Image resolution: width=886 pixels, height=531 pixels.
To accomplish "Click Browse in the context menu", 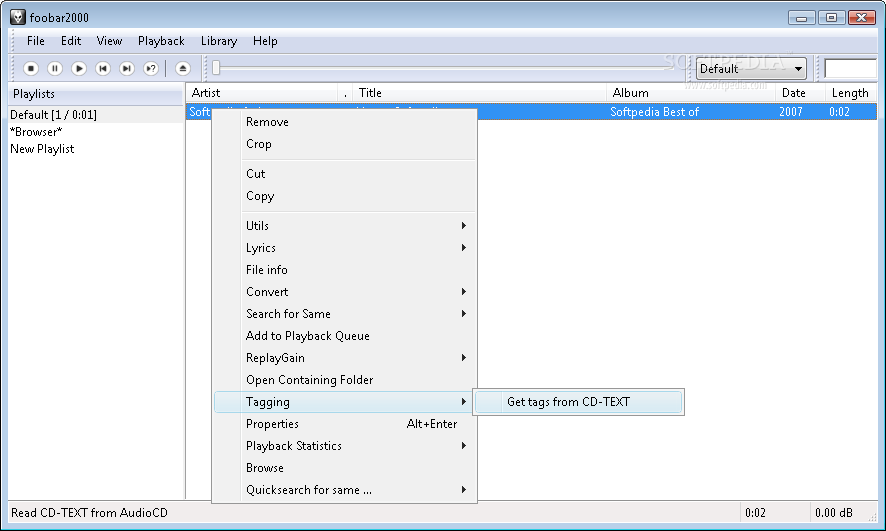I will tap(344, 468).
